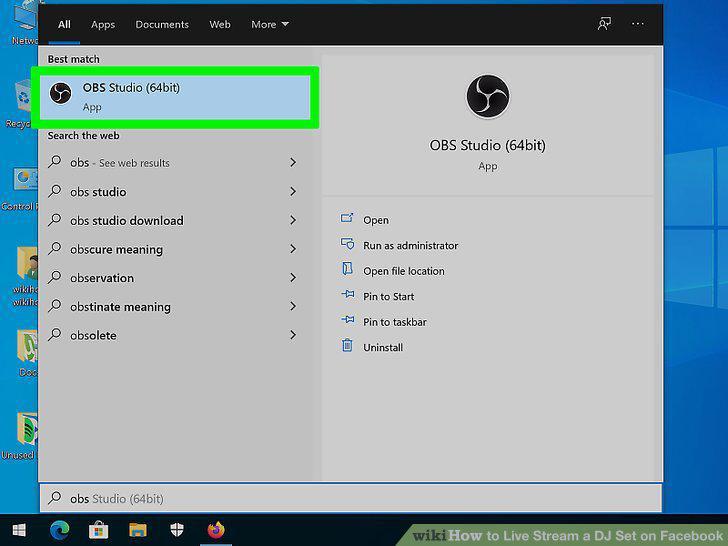The height and width of the screenshot is (546, 728).
Task: Expand arrow beside 'obscure meaning'
Action: point(293,249)
